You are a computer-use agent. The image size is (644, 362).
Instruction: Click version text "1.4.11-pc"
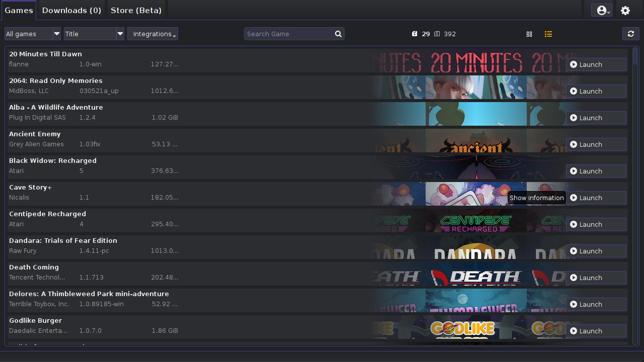click(94, 250)
